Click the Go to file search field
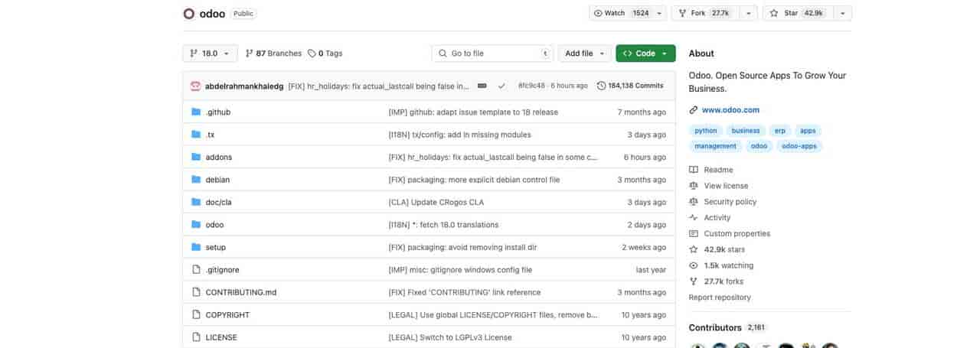This screenshot has height=348, width=980. 492,54
